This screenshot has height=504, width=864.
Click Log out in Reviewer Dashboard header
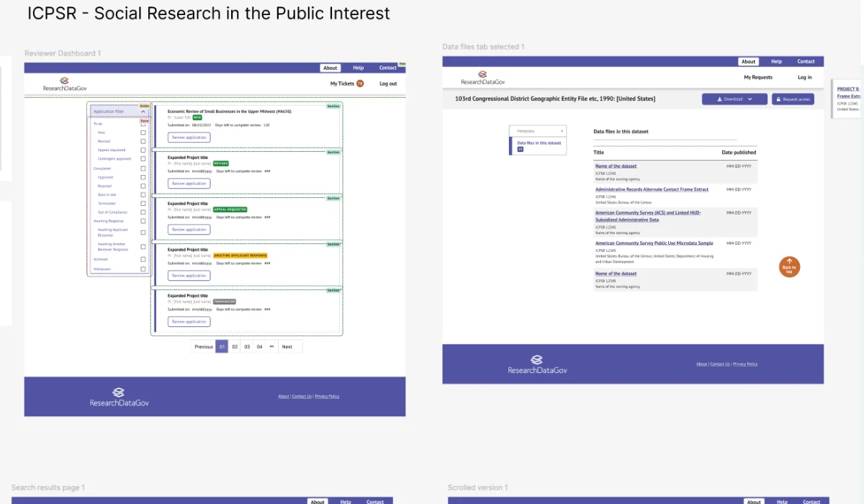coord(388,84)
